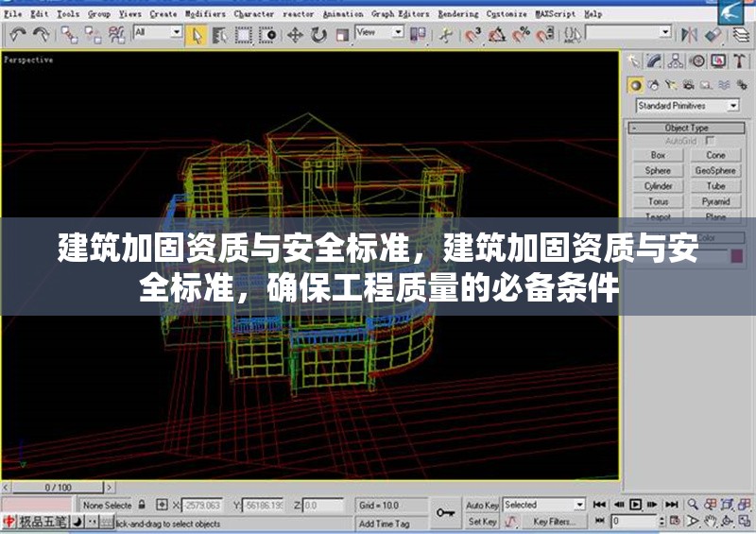The height and width of the screenshot is (534, 756).
Task: Click the Box primitive button
Action: coord(658,155)
